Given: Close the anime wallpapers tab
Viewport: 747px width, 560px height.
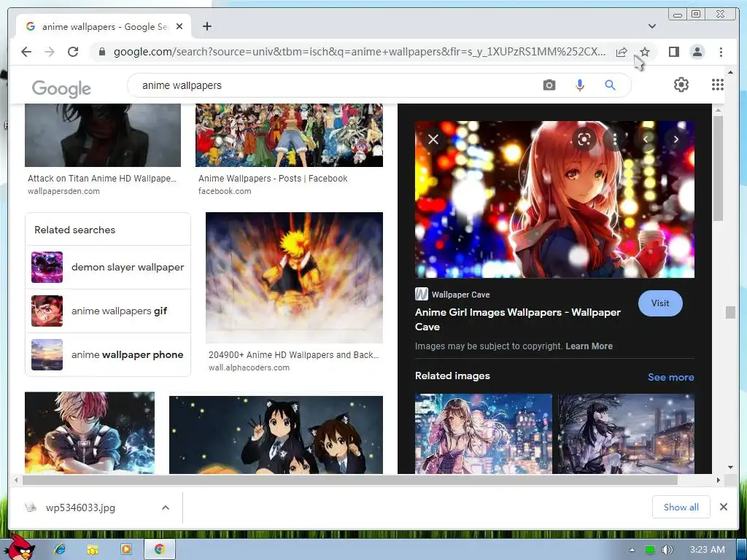Looking at the screenshot, I should point(179,27).
